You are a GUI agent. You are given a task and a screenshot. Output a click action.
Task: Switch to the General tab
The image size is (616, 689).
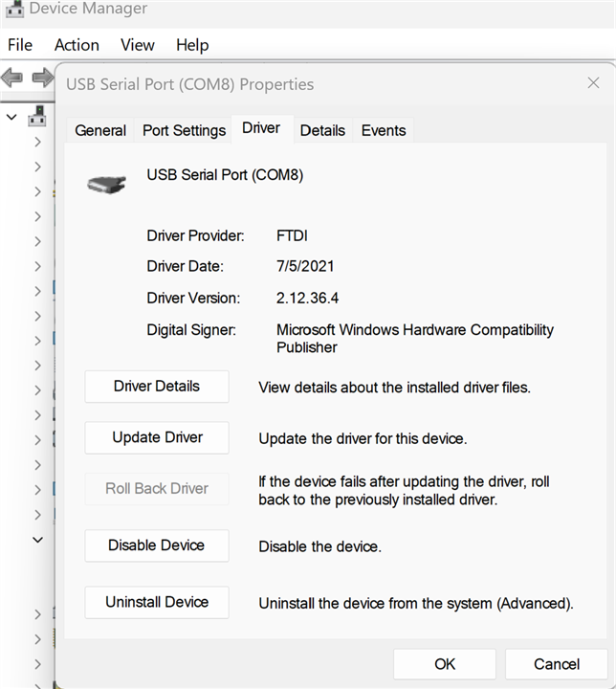tap(100, 130)
